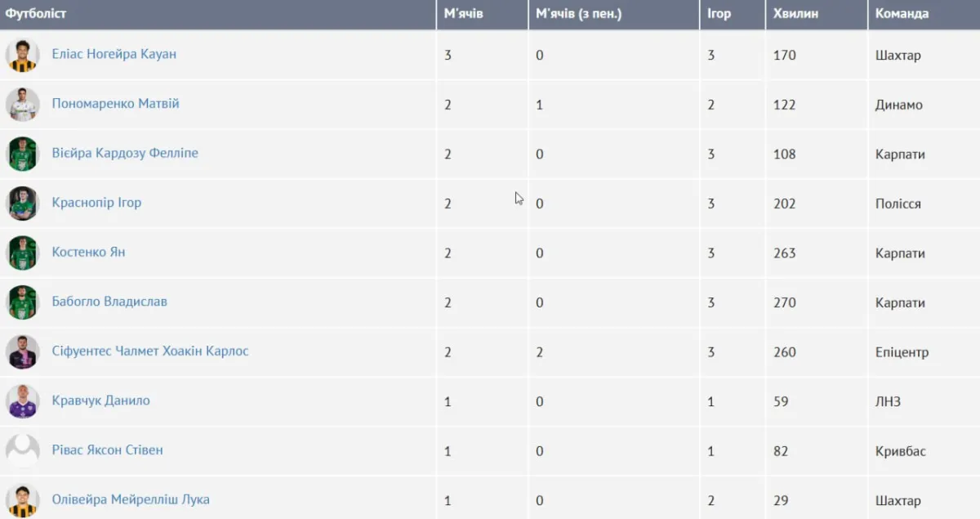Sort by the М'ячів column header
The height and width of the screenshot is (519, 980).
(483, 14)
